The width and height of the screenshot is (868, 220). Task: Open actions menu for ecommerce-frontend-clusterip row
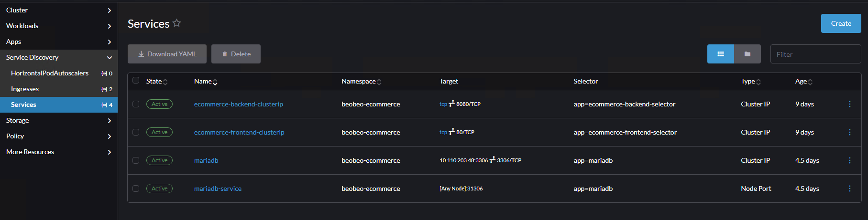click(849, 132)
